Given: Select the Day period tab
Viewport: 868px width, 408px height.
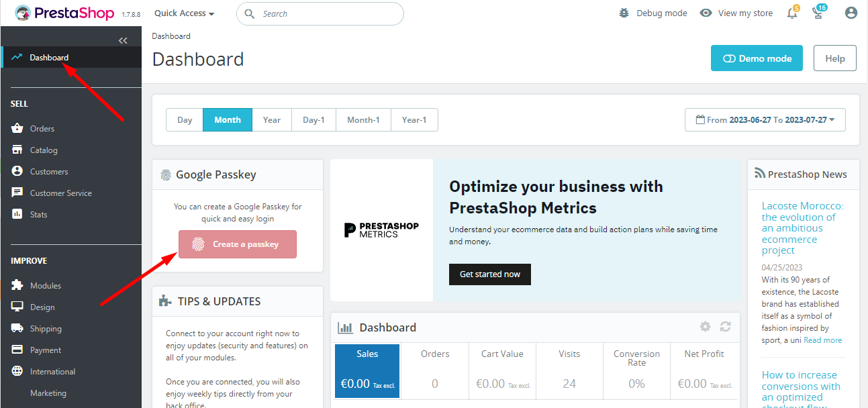Looking at the screenshot, I should pos(185,119).
